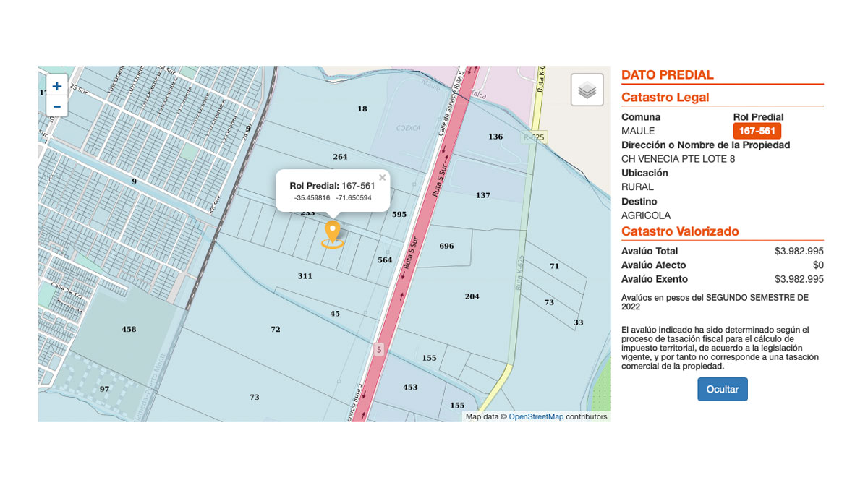This screenshot has width=868, height=488.
Task: Click parcel 204 east of Ruta 5
Action: 472,297
